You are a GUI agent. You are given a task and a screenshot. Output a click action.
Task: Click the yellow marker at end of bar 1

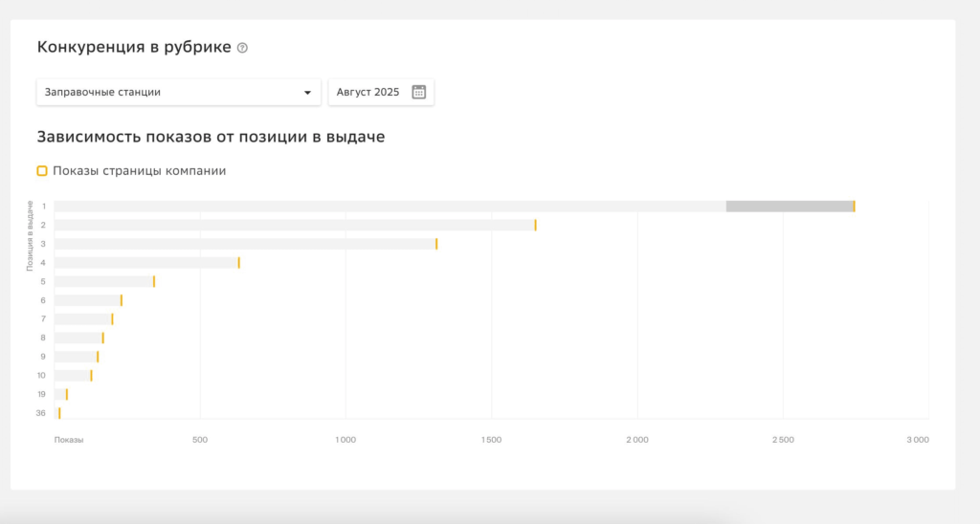[x=855, y=207]
